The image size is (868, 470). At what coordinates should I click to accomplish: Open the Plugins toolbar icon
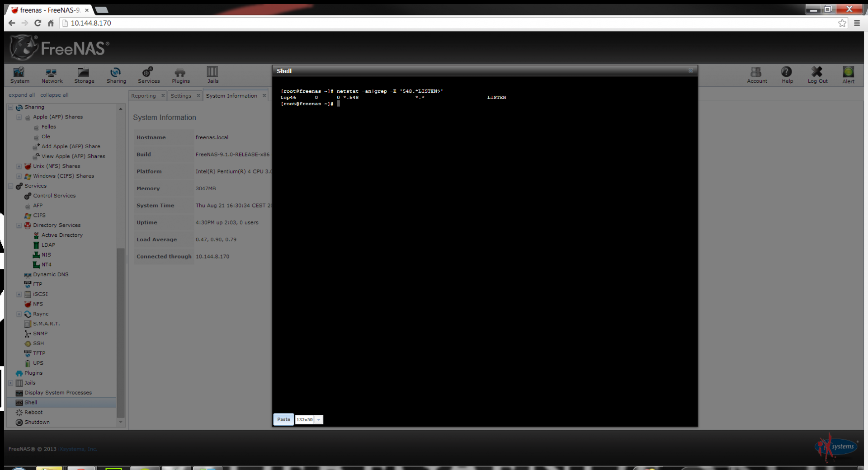pyautogui.click(x=181, y=75)
